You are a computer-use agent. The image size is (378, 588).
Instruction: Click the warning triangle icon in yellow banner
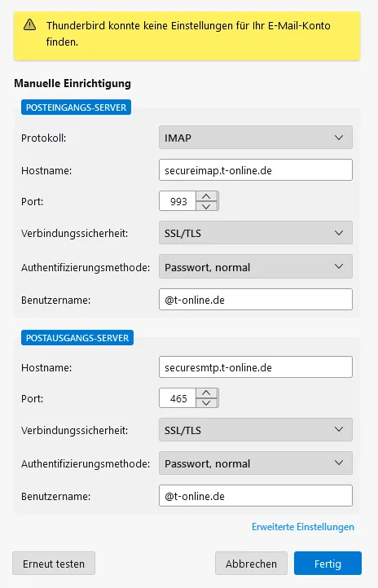pyautogui.click(x=29, y=24)
